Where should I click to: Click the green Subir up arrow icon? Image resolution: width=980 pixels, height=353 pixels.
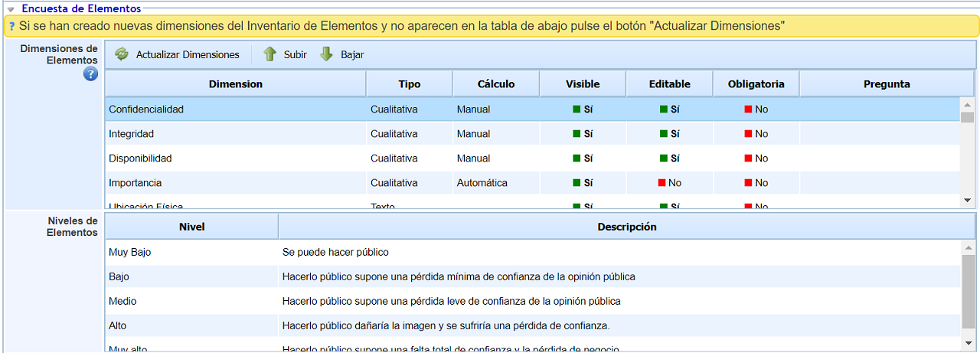269,54
